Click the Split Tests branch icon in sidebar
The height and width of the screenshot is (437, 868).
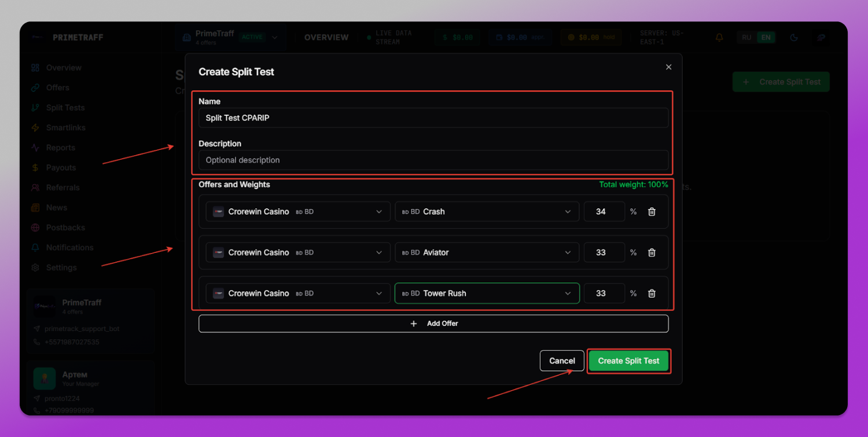tap(36, 108)
